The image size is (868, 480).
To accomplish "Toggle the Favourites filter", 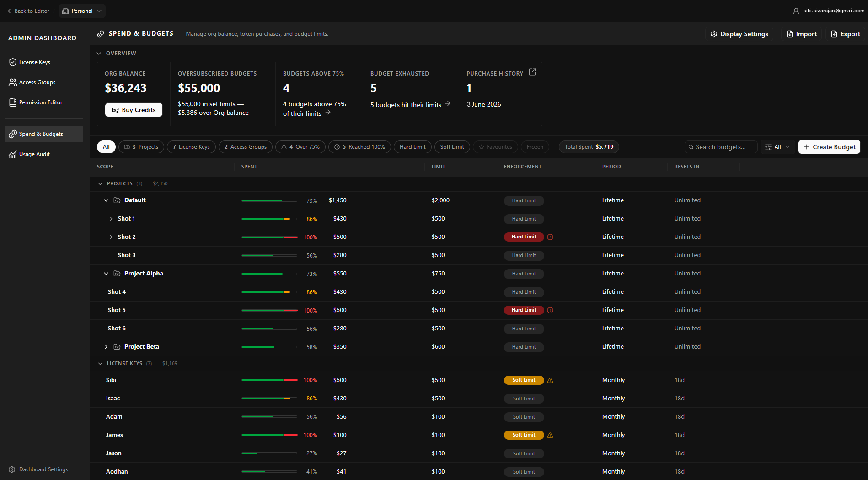I will click(496, 147).
